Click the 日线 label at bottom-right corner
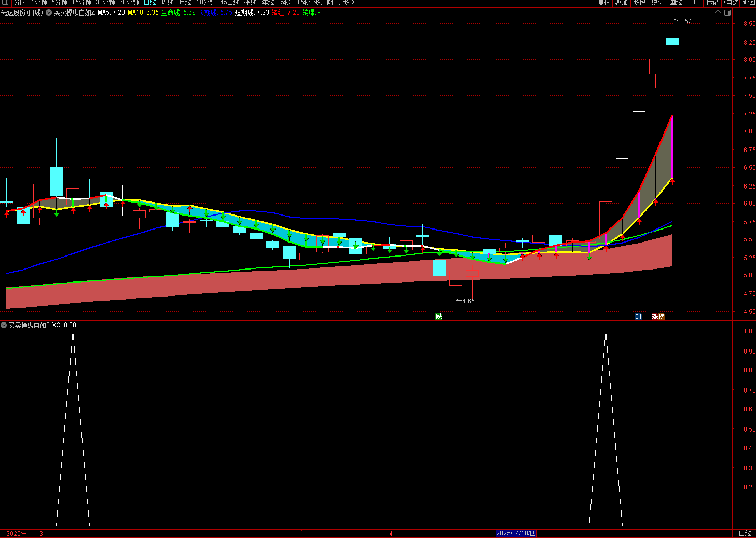This screenshot has width=756, height=538. [745, 533]
